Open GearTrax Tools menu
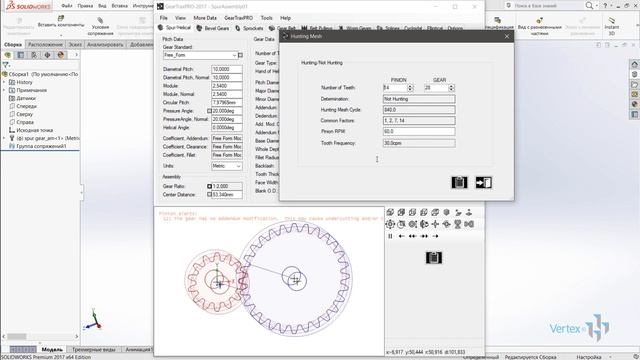This screenshot has width=640, height=360. [x=267, y=18]
